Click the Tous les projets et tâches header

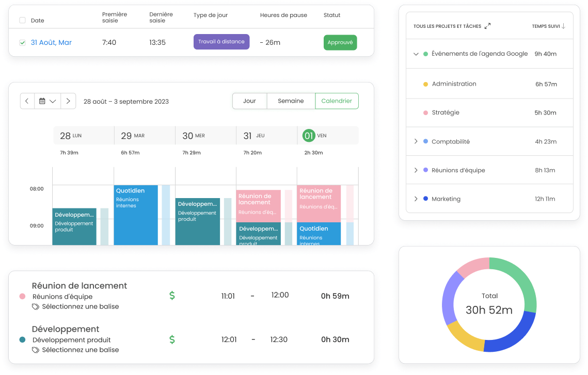448,26
